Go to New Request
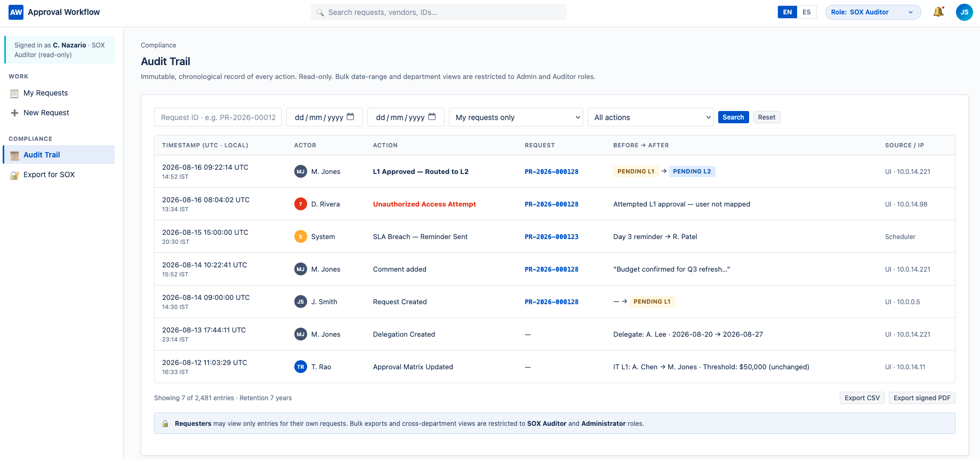This screenshot has width=980, height=460. pos(59,113)
